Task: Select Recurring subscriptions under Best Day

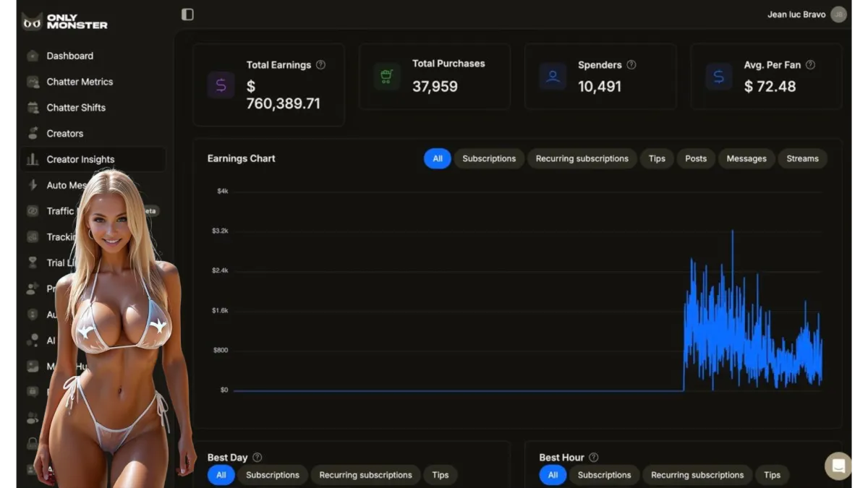Action: pyautogui.click(x=365, y=475)
